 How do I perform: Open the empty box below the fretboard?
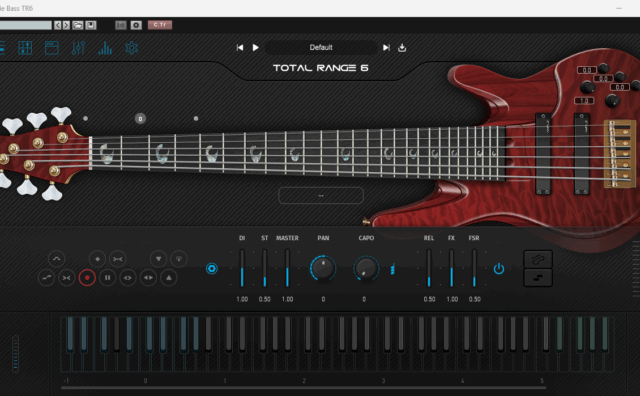[x=321, y=196]
